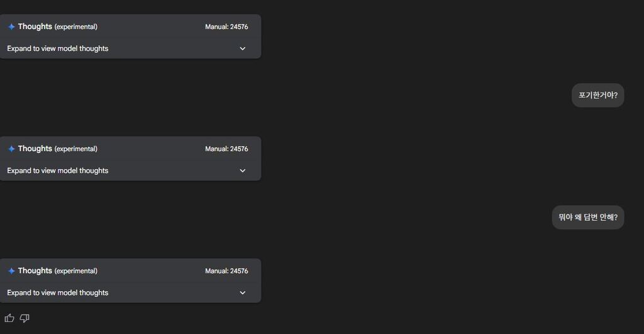Click the thumbs down icon

pos(25,318)
